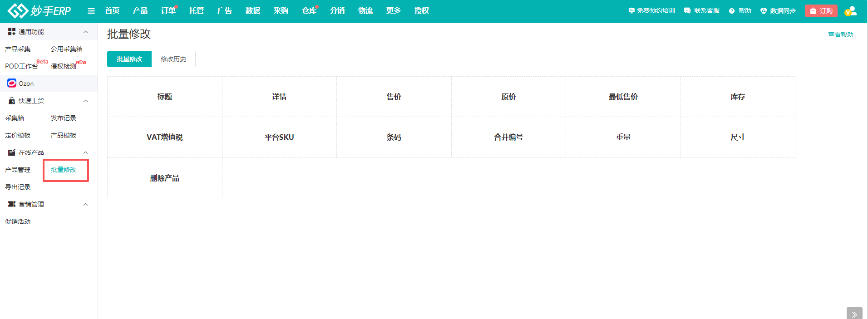
Task: Open the 更多 top menu
Action: point(394,11)
